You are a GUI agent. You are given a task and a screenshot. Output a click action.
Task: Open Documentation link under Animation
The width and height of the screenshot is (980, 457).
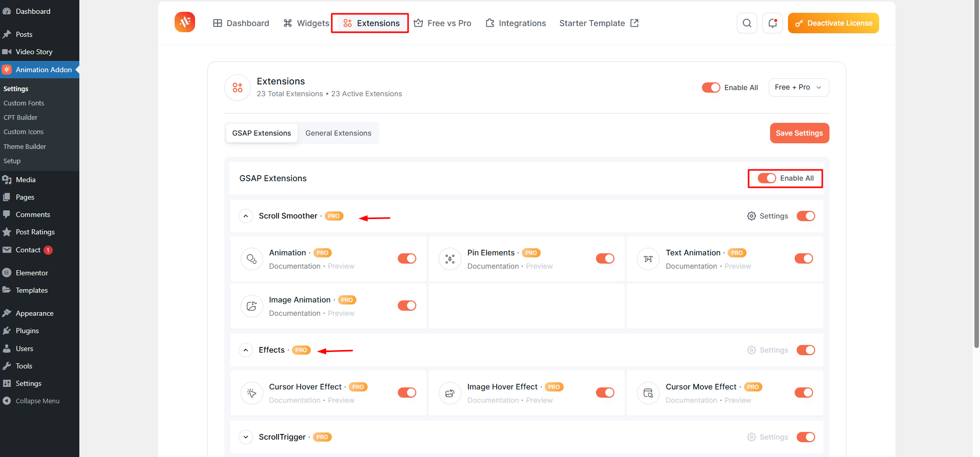(x=295, y=266)
